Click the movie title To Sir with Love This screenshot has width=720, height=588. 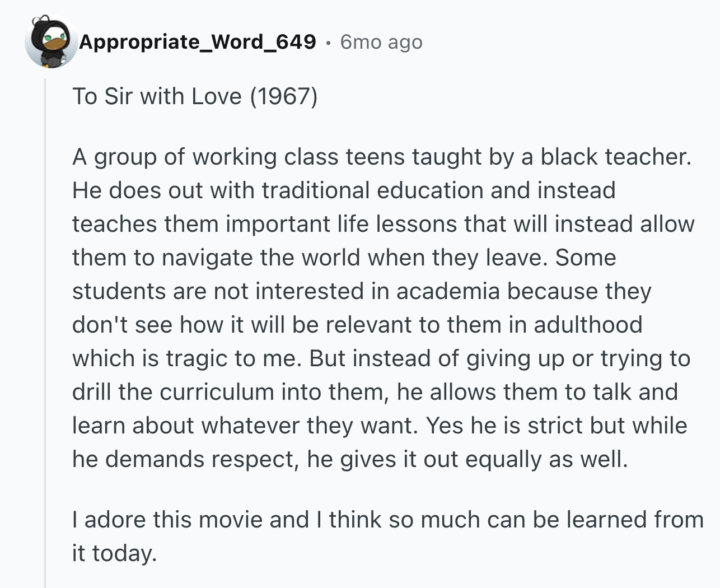[157, 96]
